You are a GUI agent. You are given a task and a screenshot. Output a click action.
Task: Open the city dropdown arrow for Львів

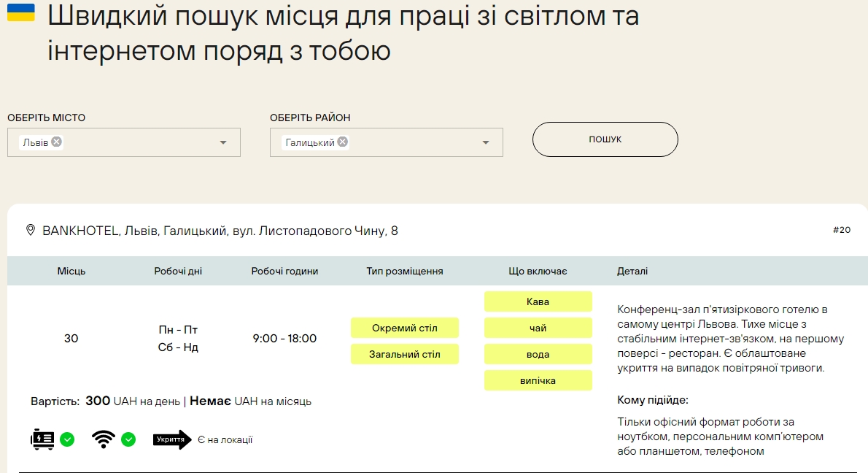click(222, 142)
